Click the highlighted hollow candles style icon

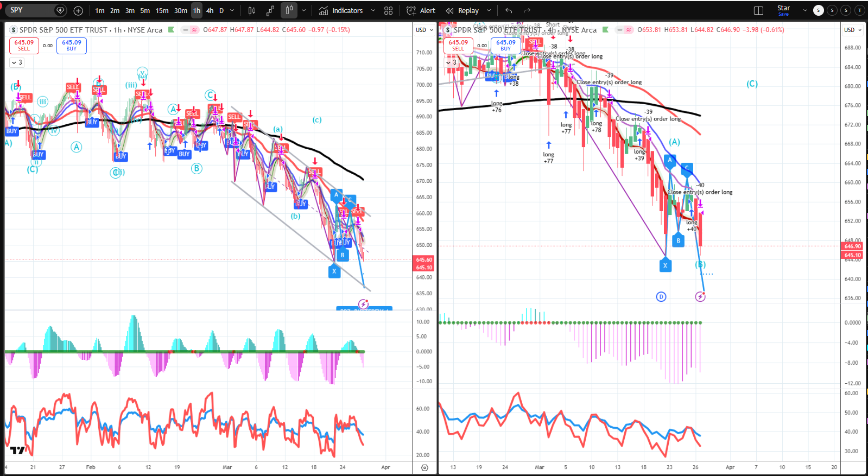coord(289,10)
